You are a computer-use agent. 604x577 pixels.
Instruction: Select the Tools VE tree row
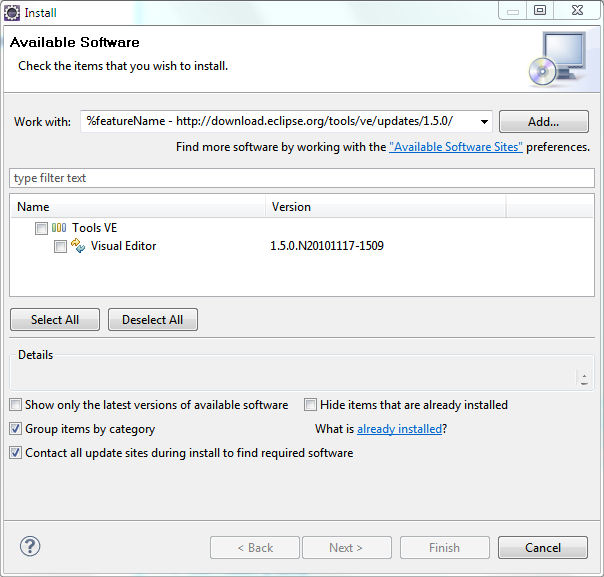click(x=302, y=228)
